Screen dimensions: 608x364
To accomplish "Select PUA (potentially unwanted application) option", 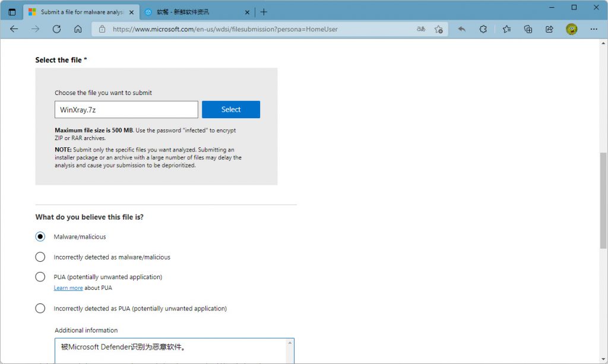I will [40, 277].
